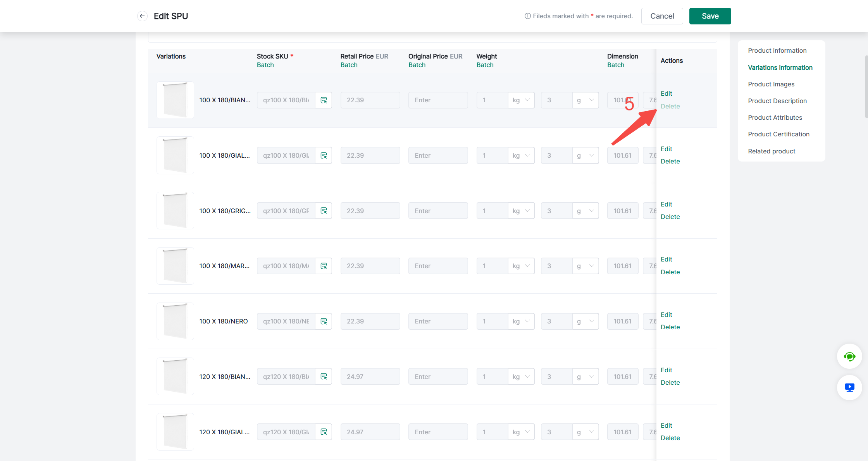Click SKU select icon for 100 X 180/GIAL row
This screenshot has height=461, width=868.
(x=324, y=155)
